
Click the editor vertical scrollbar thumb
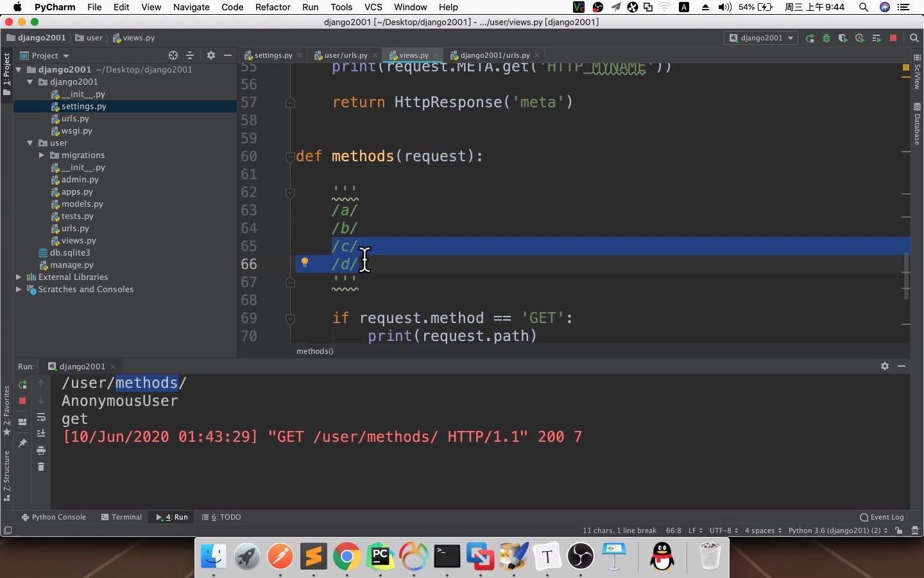click(x=906, y=276)
